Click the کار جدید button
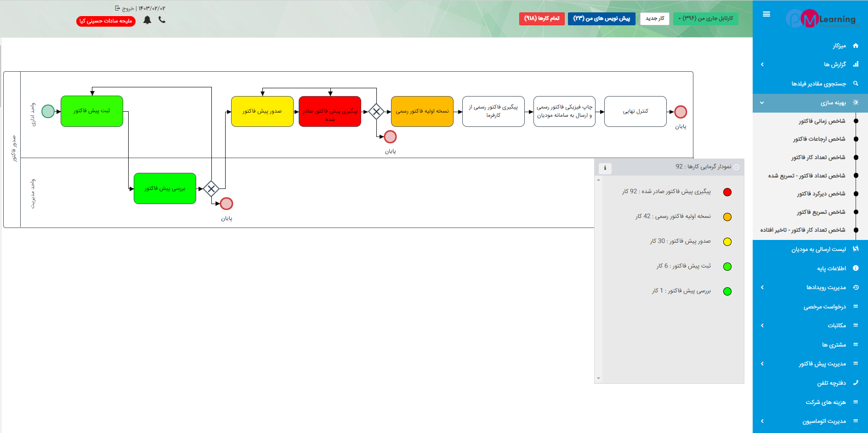Viewport: 868px width, 433px height. pos(654,18)
